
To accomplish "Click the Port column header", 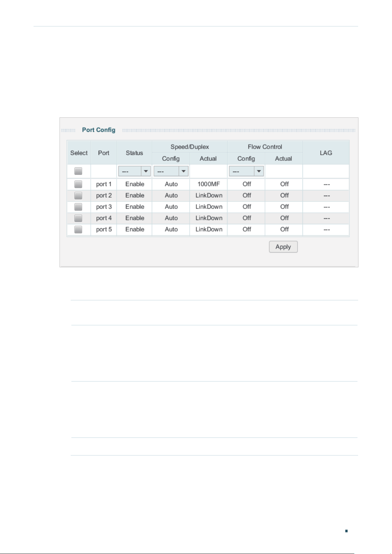I will (x=104, y=153).
